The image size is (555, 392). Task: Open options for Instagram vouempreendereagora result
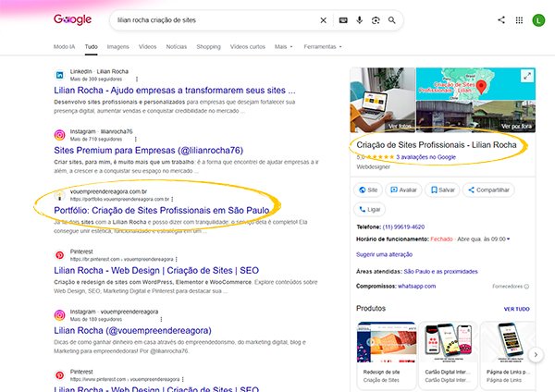click(161, 320)
